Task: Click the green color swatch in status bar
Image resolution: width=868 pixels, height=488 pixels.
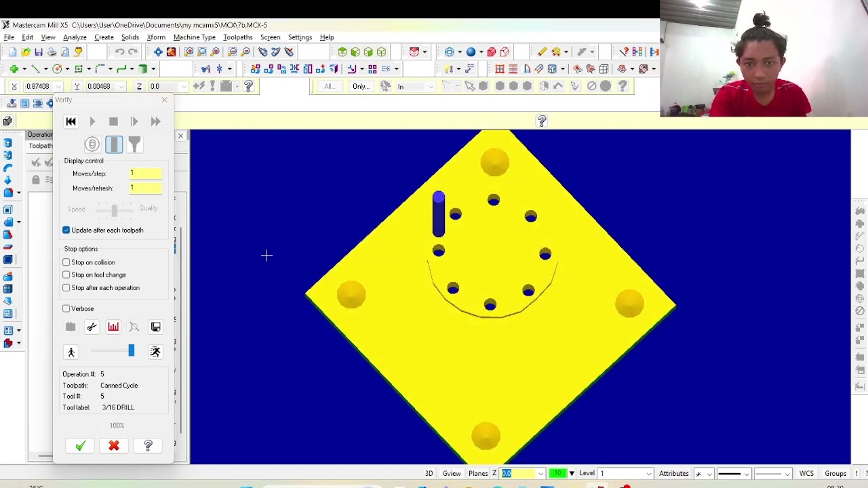Action: pyautogui.click(x=558, y=474)
